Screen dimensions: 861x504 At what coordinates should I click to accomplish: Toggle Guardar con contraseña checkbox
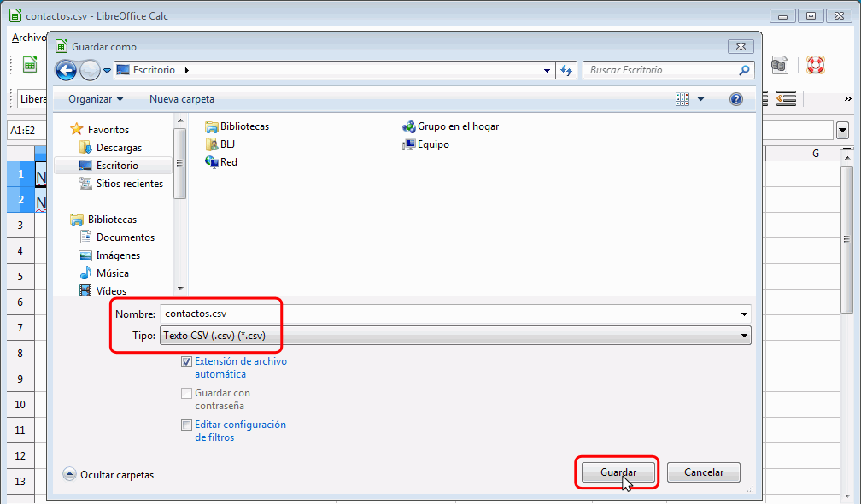[x=187, y=394]
